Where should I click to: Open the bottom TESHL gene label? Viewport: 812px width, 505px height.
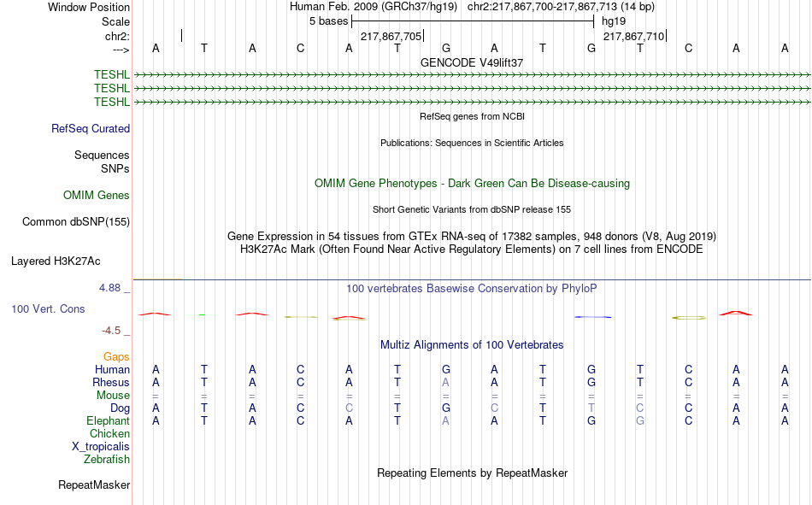112,102
